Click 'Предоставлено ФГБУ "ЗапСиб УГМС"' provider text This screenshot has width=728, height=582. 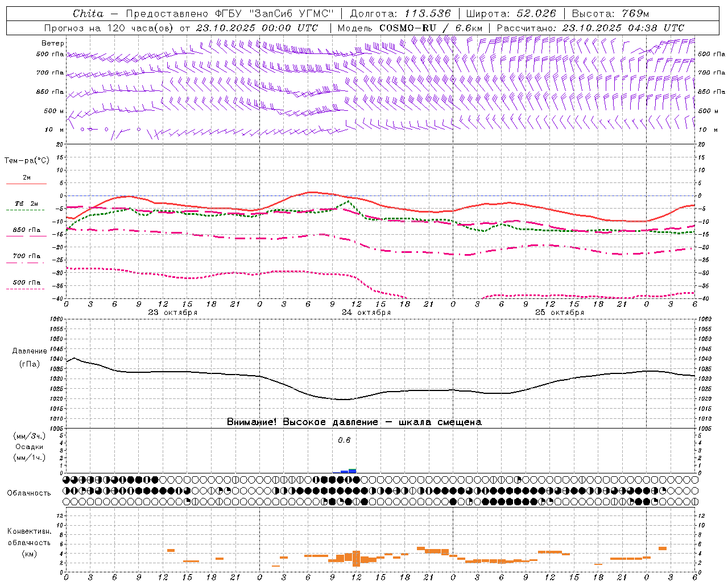229,14
